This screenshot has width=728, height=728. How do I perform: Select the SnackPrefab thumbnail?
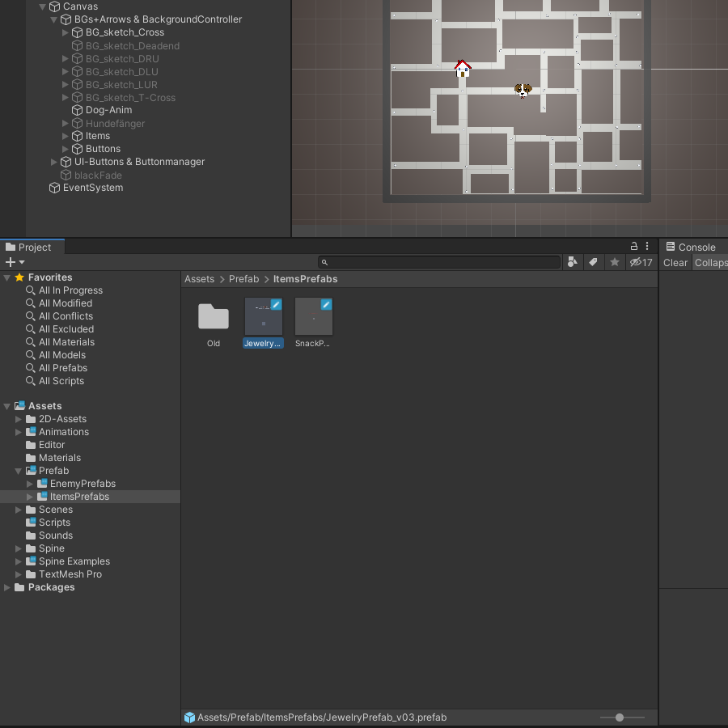tap(313, 317)
